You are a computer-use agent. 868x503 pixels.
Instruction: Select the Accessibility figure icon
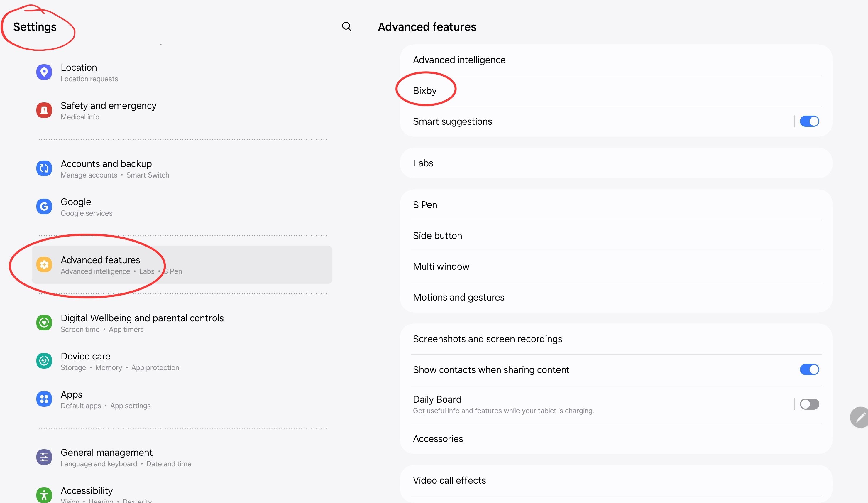[x=44, y=495]
